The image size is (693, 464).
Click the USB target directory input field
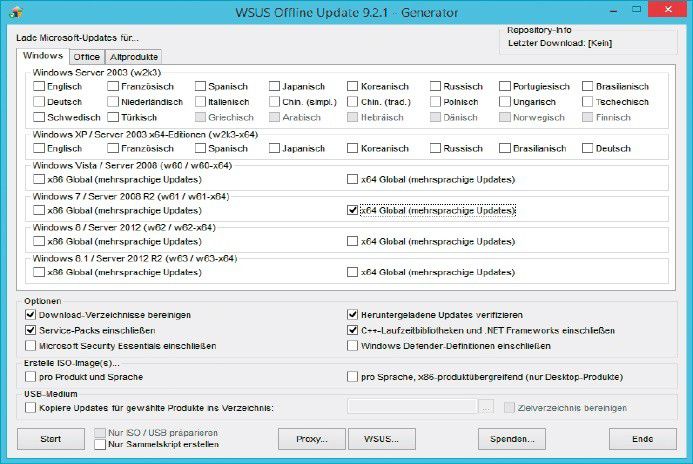pos(412,407)
